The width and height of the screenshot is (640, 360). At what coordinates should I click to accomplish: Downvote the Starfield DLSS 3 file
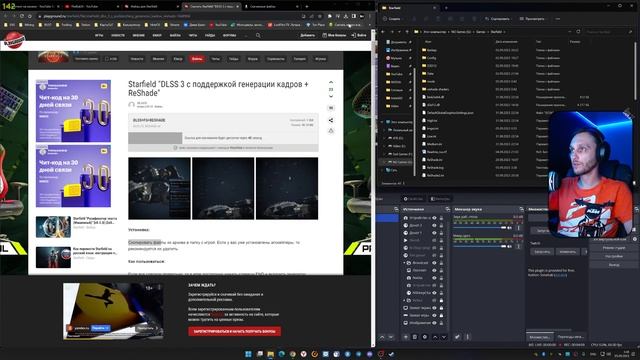331,96
